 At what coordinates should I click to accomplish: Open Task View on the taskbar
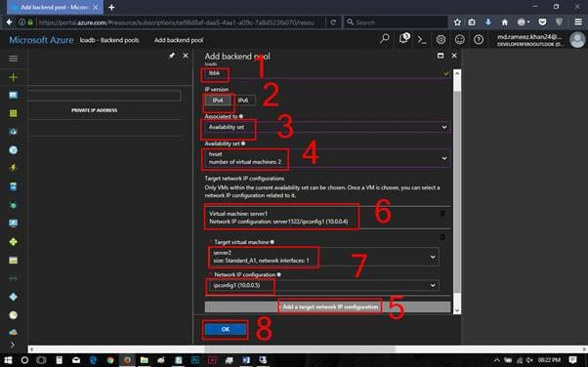point(41,360)
